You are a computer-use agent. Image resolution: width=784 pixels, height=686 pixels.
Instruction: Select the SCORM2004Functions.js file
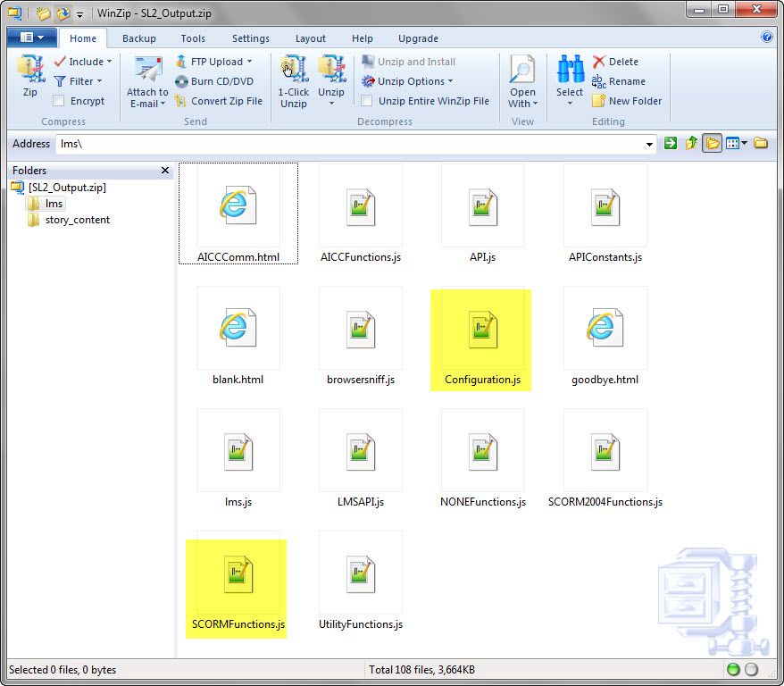605,458
